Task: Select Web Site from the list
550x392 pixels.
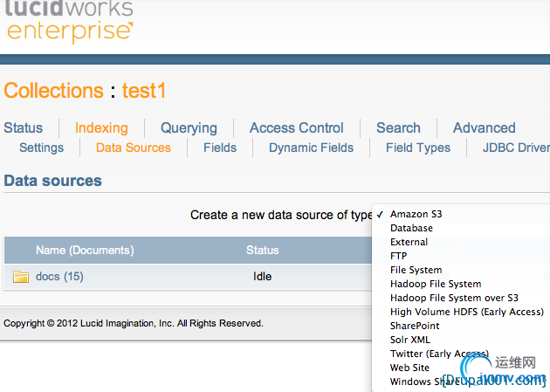Action: point(409,368)
